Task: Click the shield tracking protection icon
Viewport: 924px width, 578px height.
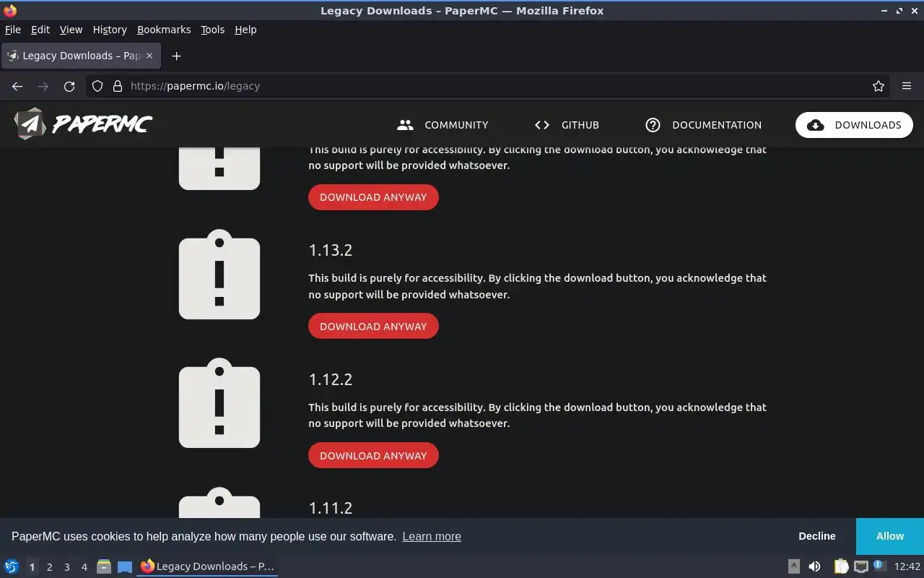Action: 97,86
